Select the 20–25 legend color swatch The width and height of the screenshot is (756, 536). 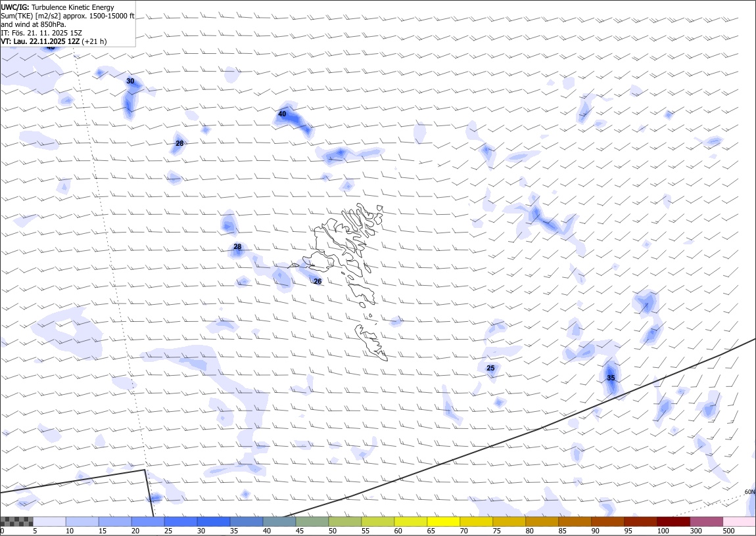148,522
